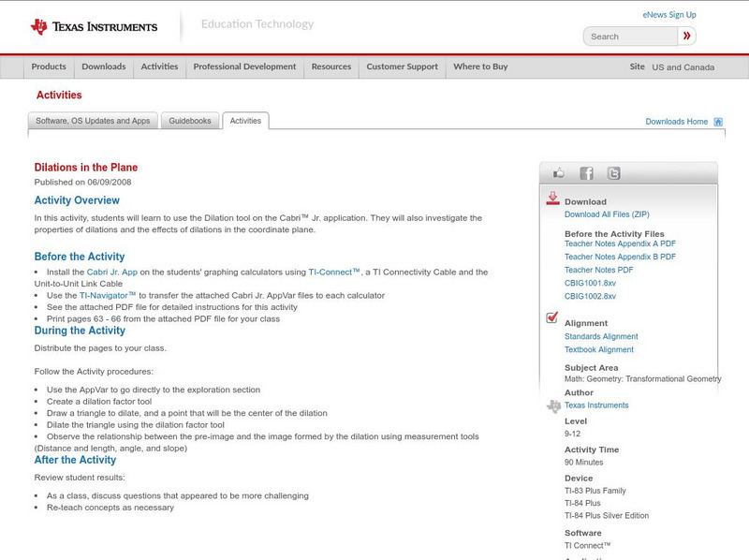Click the Before the Activity heading
This screenshot has height=560, width=749.
click(80, 257)
